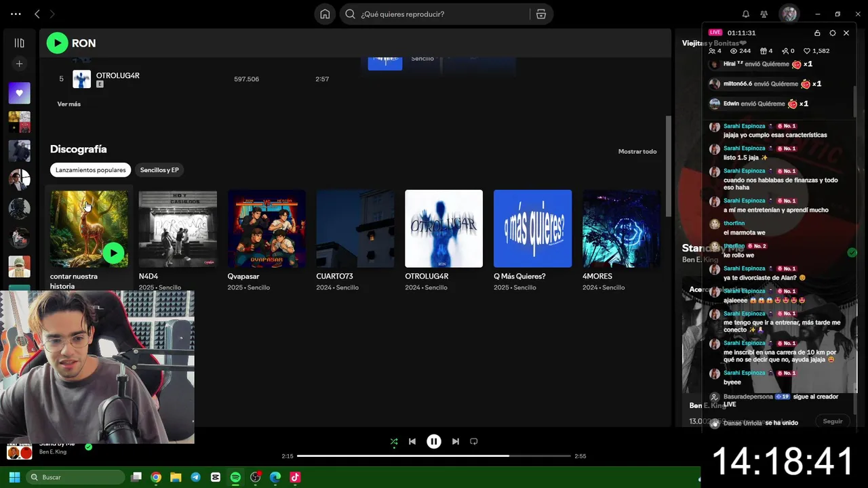Seek in the song progress bar
This screenshot has height=488, width=868.
434,456
